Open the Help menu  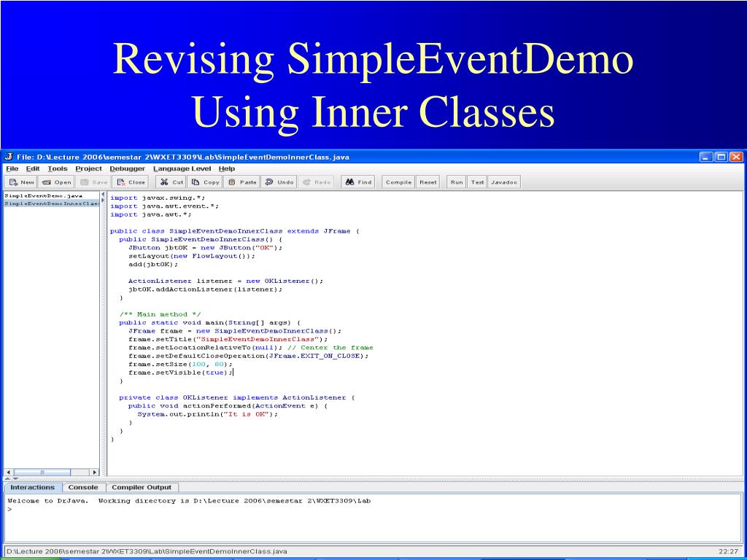coord(227,168)
